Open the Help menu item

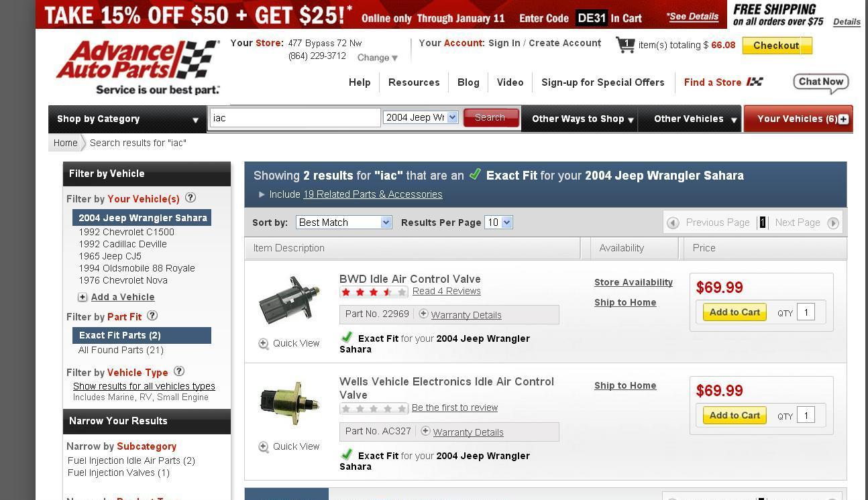(360, 82)
